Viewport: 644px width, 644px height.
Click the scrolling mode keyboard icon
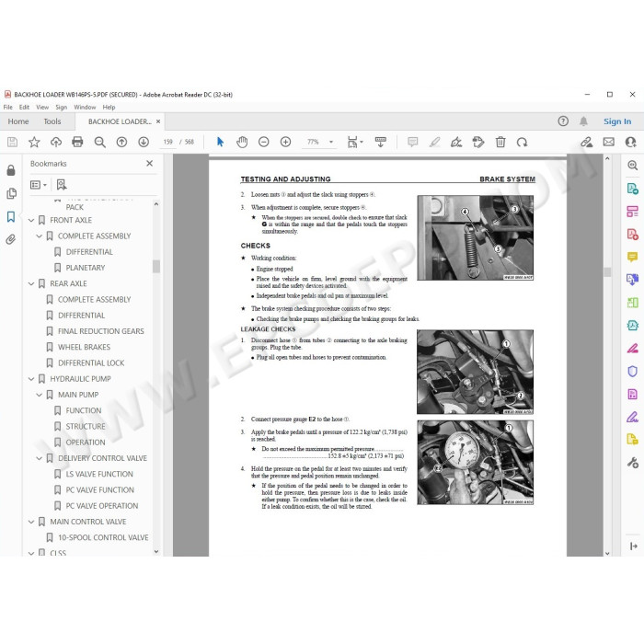[x=381, y=142]
